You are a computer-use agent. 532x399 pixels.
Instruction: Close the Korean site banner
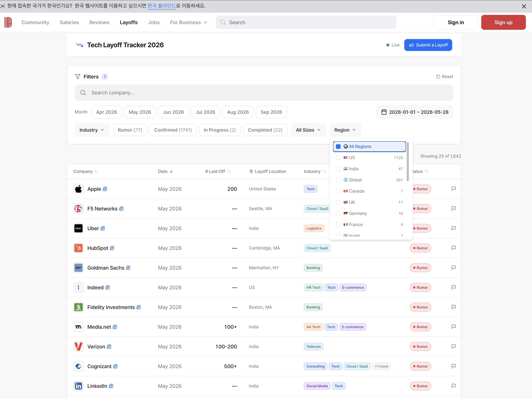click(524, 6)
